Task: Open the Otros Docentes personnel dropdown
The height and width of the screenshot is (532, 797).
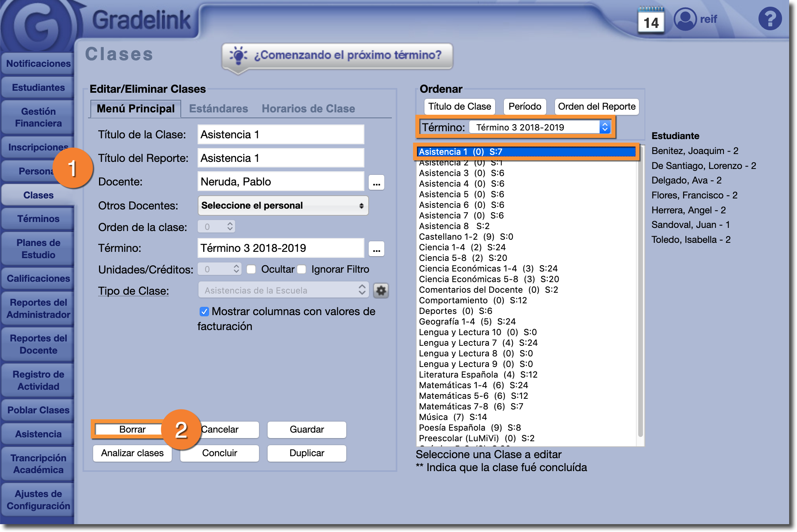Action: [283, 205]
